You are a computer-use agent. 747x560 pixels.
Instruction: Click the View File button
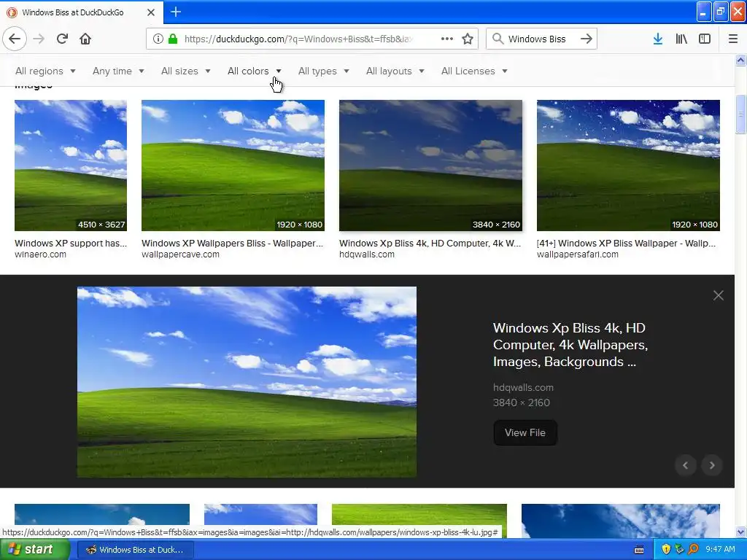point(525,432)
